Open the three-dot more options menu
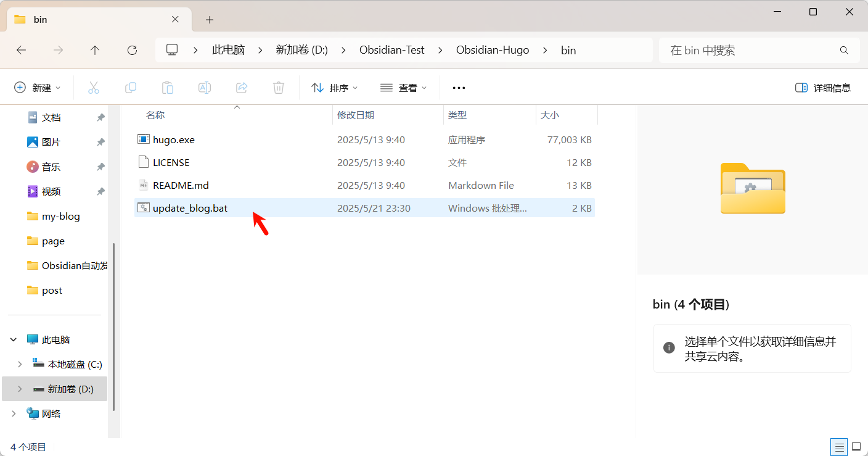This screenshot has width=868, height=456. pos(459,88)
